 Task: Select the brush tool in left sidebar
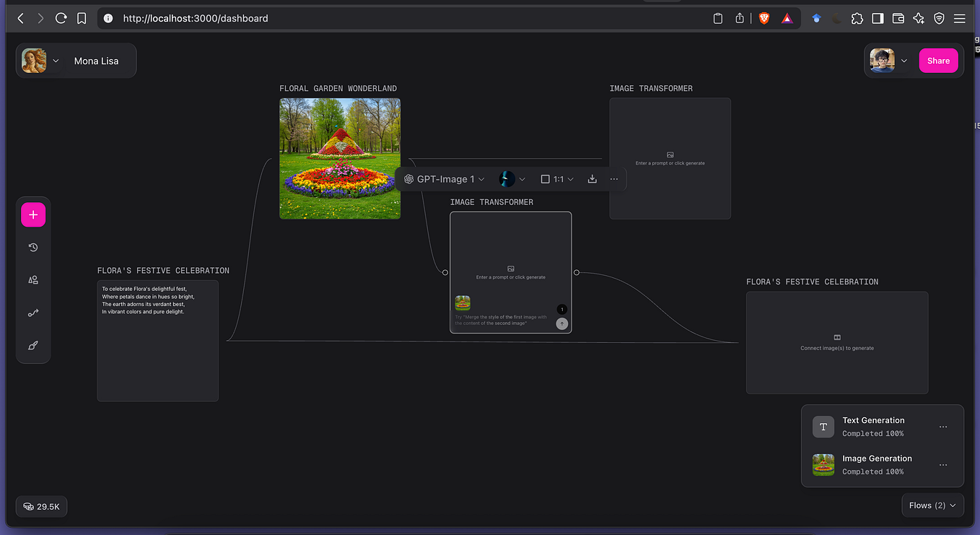(x=33, y=346)
